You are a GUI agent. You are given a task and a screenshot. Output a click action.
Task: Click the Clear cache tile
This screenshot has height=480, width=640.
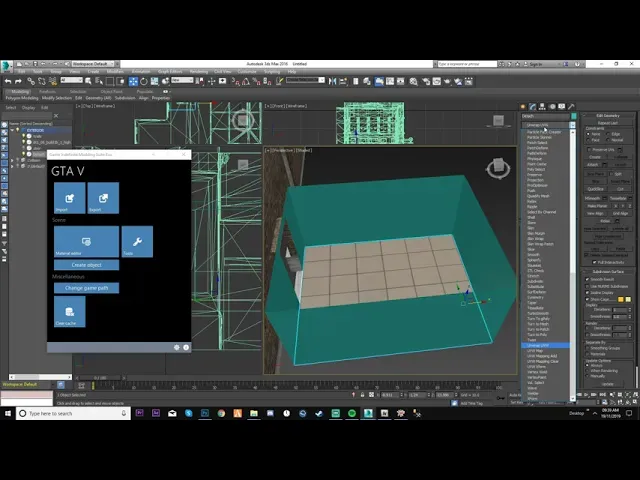coord(70,311)
